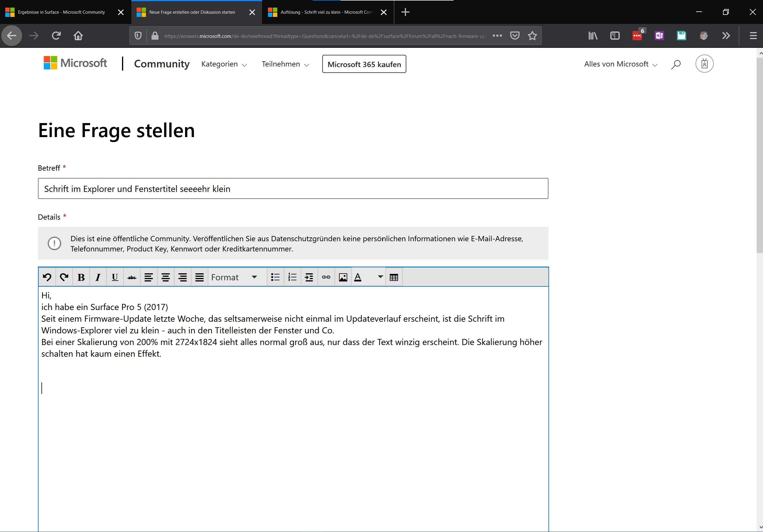
Task: Click the scrollbar down arrow
Action: click(x=760, y=527)
